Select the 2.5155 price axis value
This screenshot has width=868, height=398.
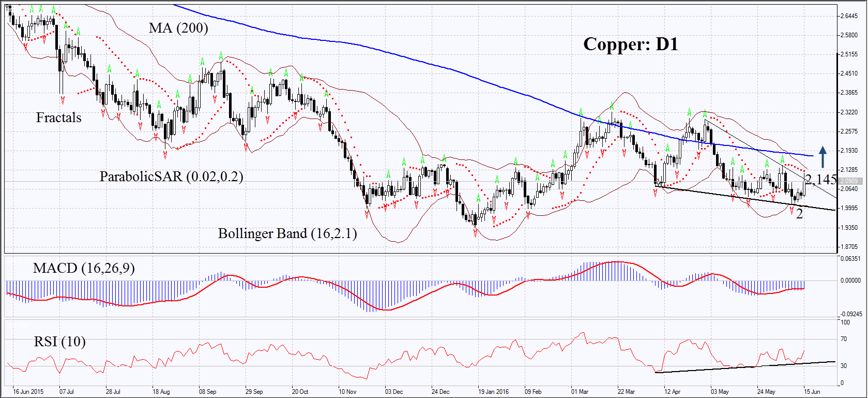[x=849, y=54]
